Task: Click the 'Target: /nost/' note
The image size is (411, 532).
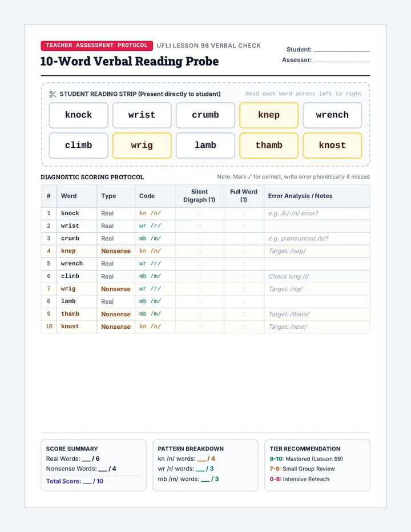Action: click(288, 327)
